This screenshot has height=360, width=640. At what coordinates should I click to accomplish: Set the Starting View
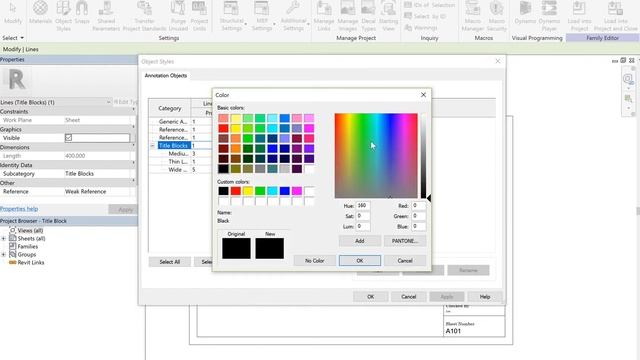pyautogui.click(x=388, y=16)
